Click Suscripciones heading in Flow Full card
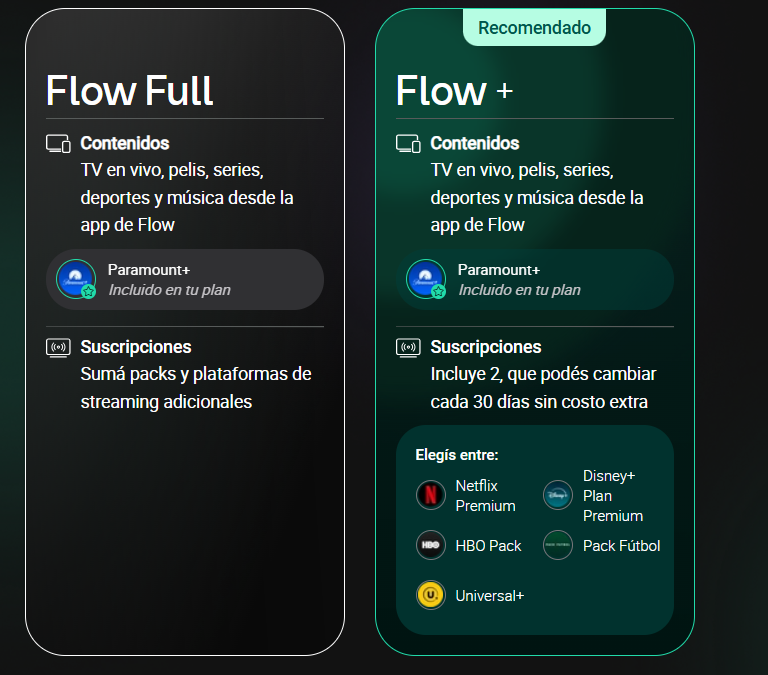The height and width of the screenshot is (675, 768). point(136,347)
